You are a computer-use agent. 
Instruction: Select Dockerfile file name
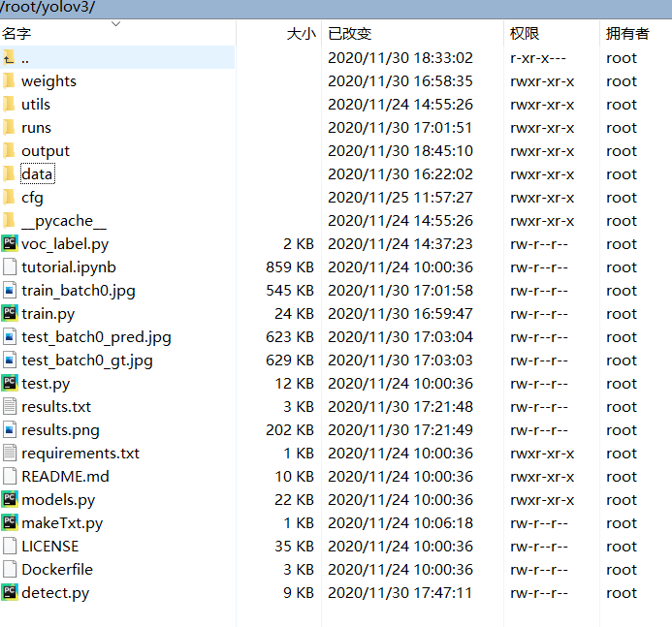coord(57,570)
